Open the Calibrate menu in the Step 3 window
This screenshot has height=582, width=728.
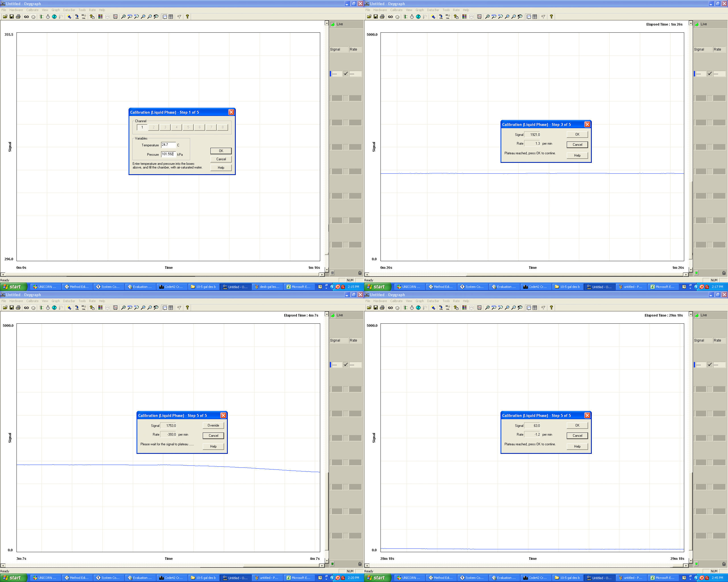pyautogui.click(x=396, y=10)
